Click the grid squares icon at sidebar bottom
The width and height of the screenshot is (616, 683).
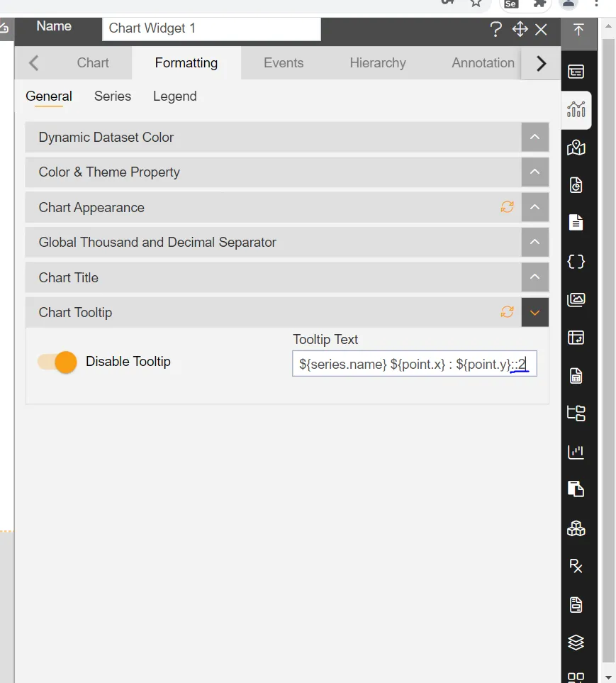click(576, 677)
